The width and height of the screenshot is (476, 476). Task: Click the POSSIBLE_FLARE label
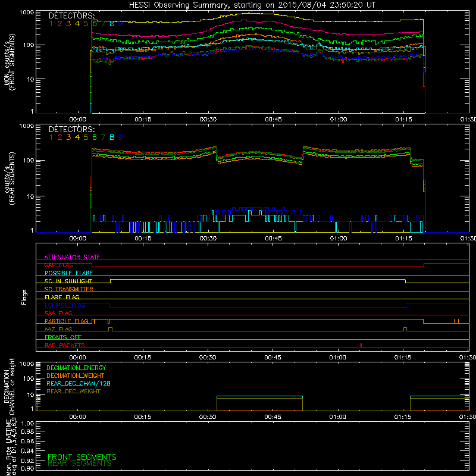(x=68, y=273)
